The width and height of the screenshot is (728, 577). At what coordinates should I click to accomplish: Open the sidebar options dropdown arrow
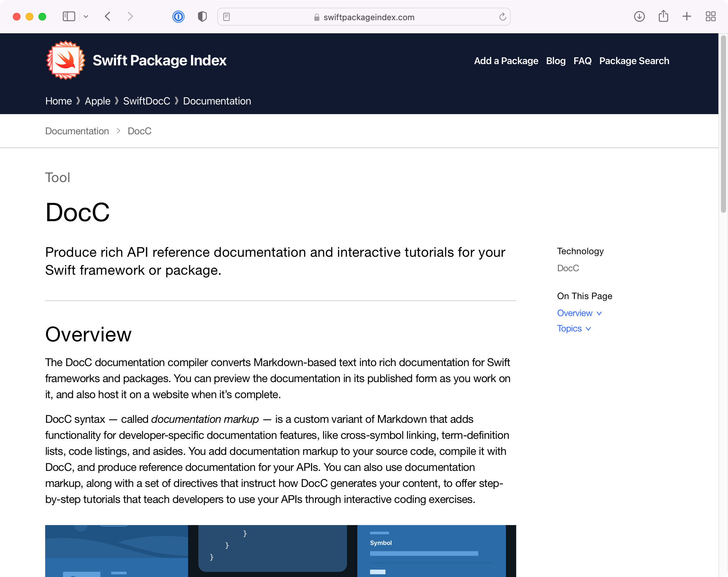[86, 17]
